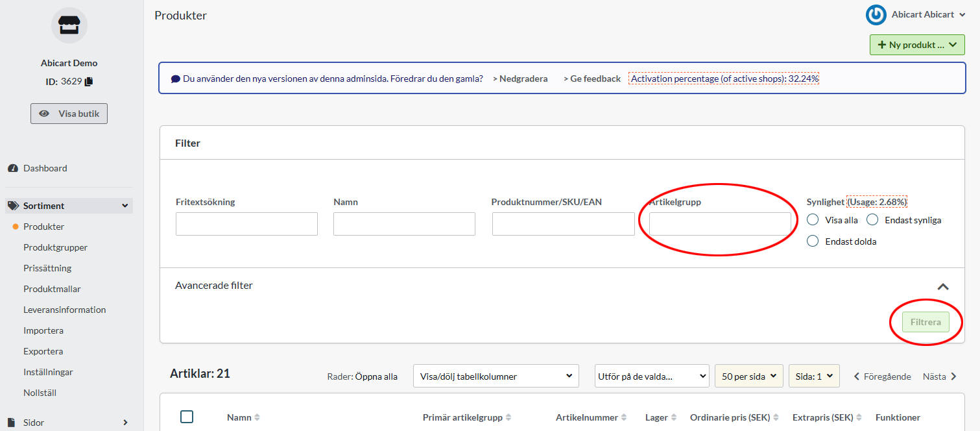Click the speech bubble icon in the notice
The image size is (980, 431).
(x=175, y=79)
